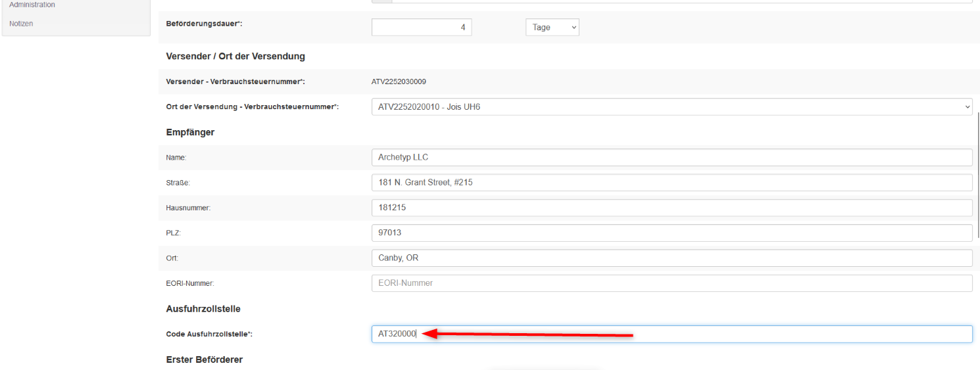The width and height of the screenshot is (980, 370).
Task: Click the vertical scrollbar on the right edge
Action: [x=978, y=174]
